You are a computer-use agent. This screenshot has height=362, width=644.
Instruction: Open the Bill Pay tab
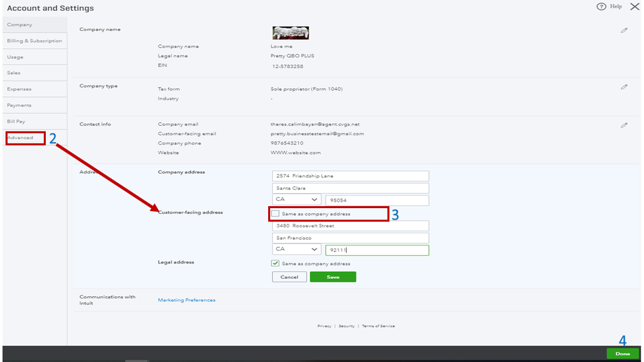coord(35,122)
